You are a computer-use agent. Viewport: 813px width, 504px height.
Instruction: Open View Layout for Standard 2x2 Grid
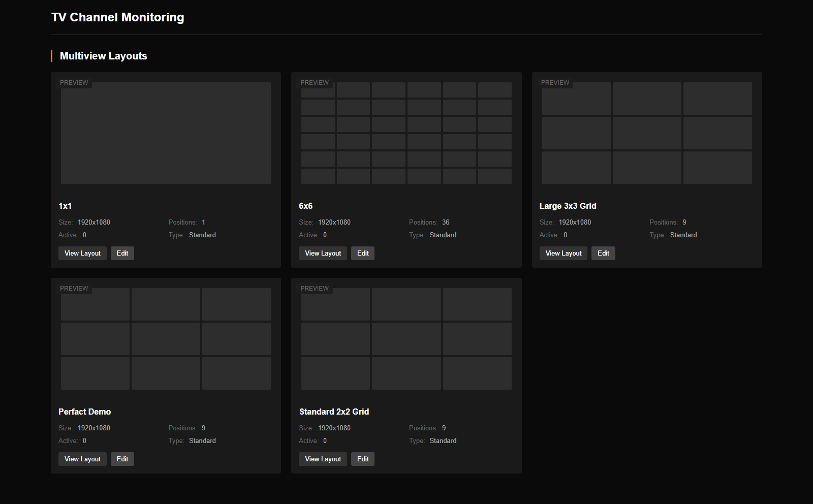tap(323, 459)
